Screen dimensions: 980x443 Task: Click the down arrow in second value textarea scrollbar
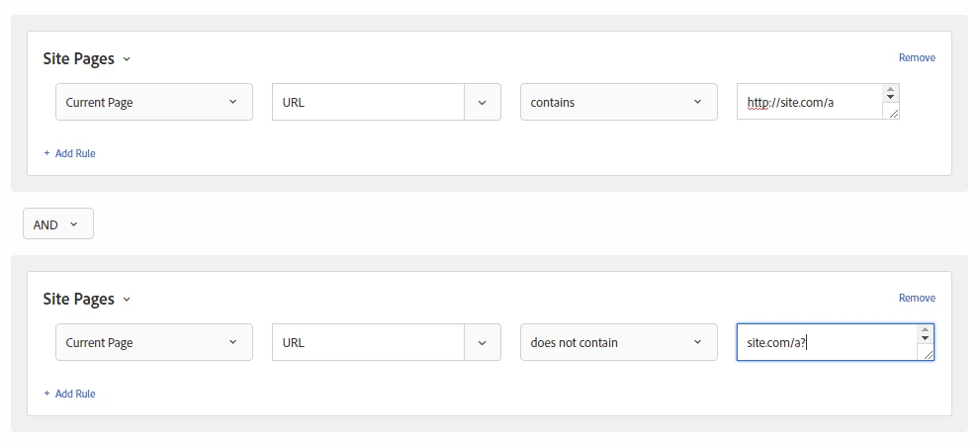point(926,338)
